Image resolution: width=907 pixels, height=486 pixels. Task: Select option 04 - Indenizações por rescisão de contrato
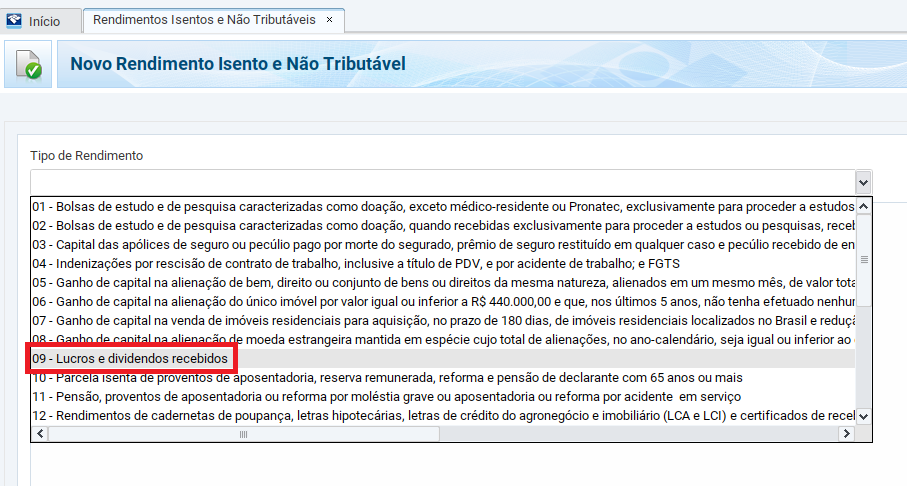pos(440,263)
